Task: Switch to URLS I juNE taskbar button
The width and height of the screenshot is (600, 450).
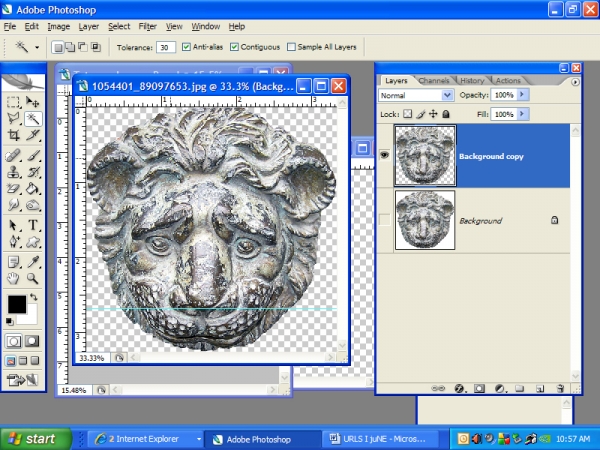Action: (x=380, y=439)
